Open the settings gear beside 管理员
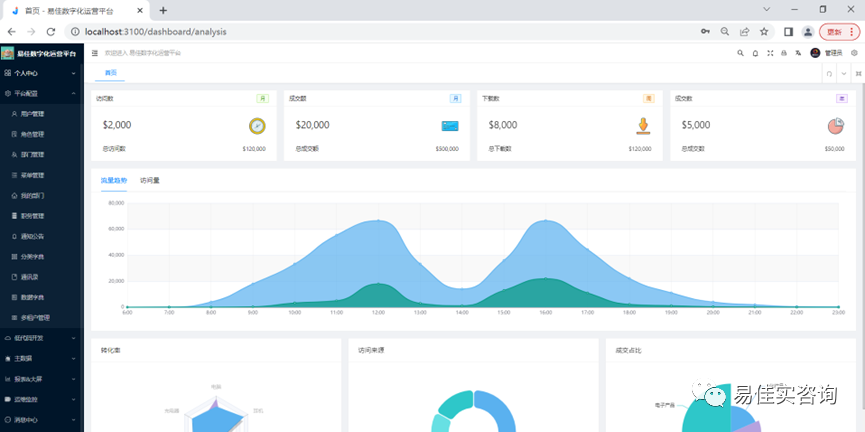Image resolution: width=865 pixels, height=432 pixels. pyautogui.click(x=855, y=53)
